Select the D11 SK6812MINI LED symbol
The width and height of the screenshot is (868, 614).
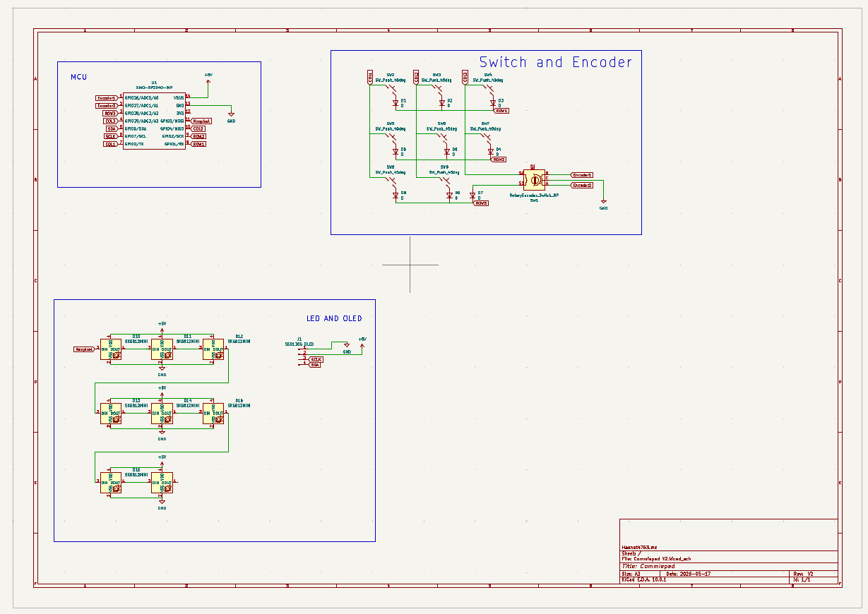click(x=162, y=349)
